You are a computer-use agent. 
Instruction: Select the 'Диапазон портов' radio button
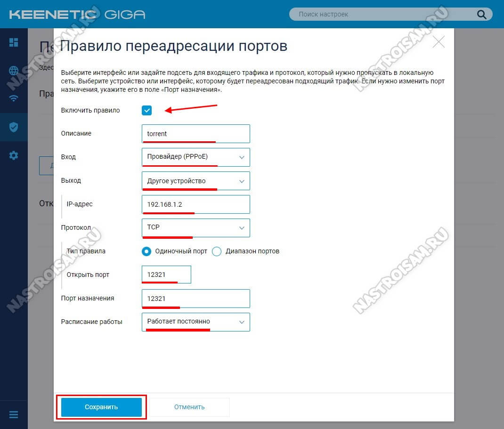[x=217, y=251]
